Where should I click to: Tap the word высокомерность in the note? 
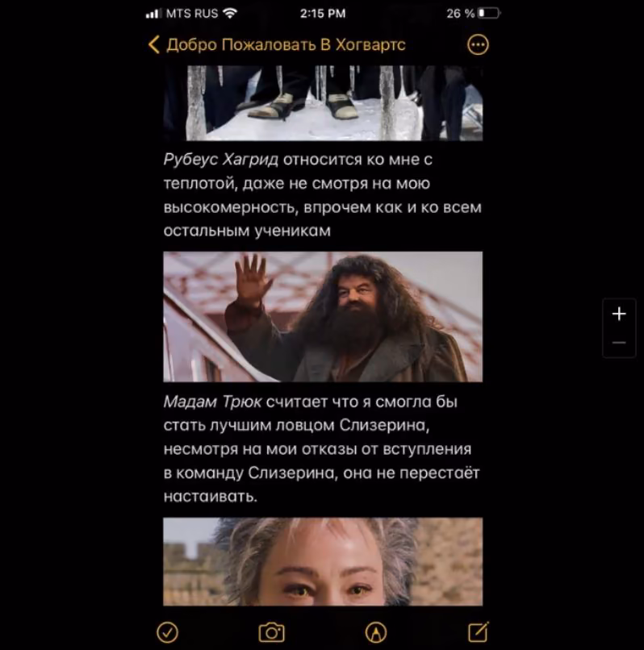[231, 207]
